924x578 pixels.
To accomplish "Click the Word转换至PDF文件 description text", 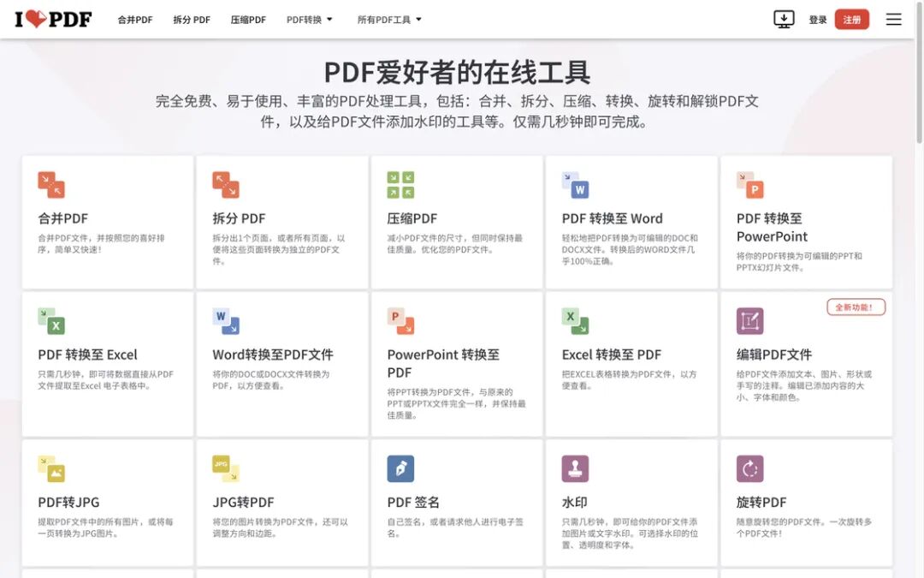I will (x=271, y=380).
